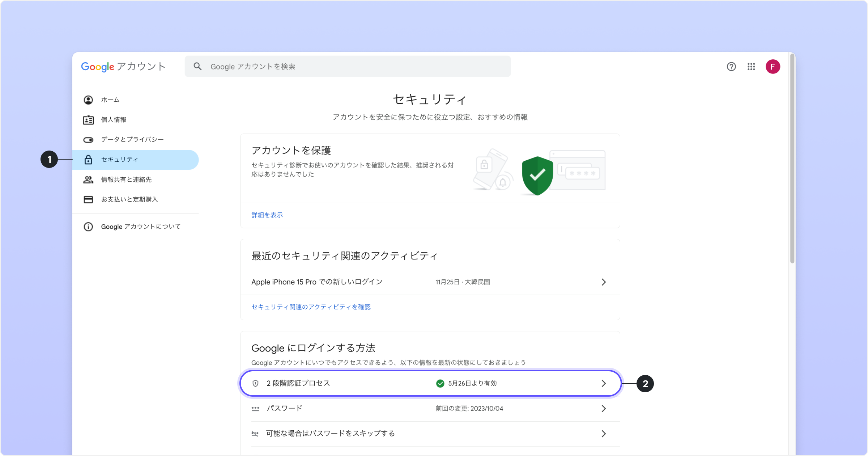The image size is (868, 456).
Task: Click the search magnifier icon
Action: point(197,66)
